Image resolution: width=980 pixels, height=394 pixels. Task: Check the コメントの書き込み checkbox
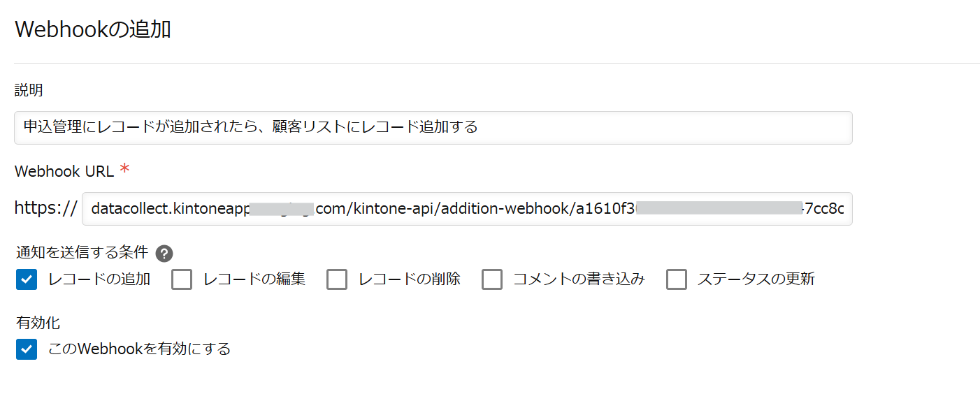[492, 279]
